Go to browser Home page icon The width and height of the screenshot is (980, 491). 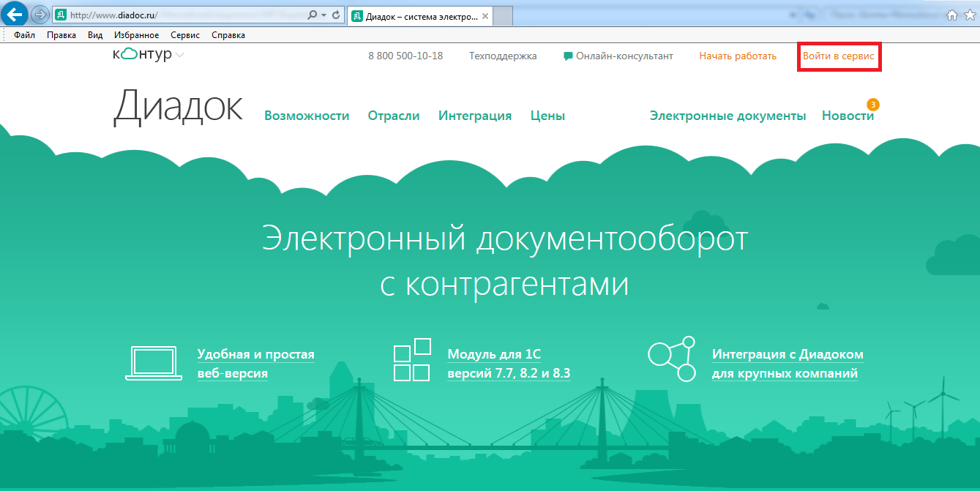pyautogui.click(x=952, y=15)
